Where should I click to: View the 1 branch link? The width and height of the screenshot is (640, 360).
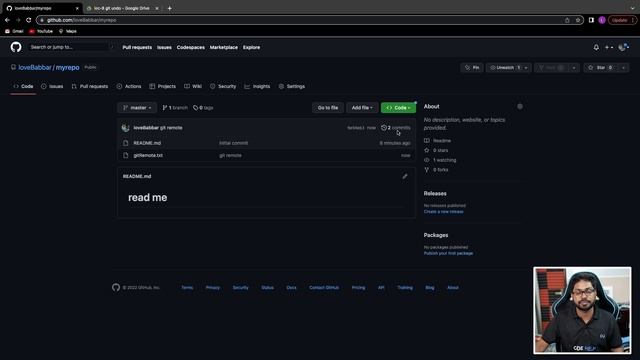(x=175, y=108)
